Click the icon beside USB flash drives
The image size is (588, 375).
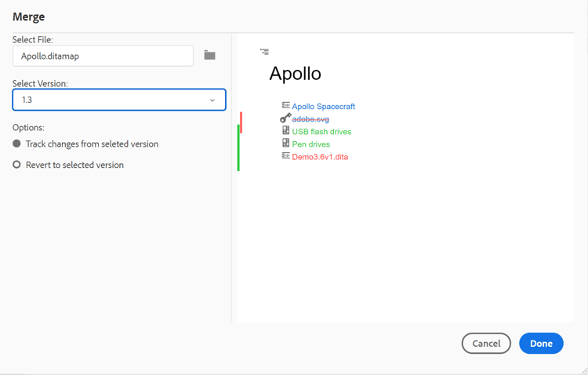[x=285, y=130]
